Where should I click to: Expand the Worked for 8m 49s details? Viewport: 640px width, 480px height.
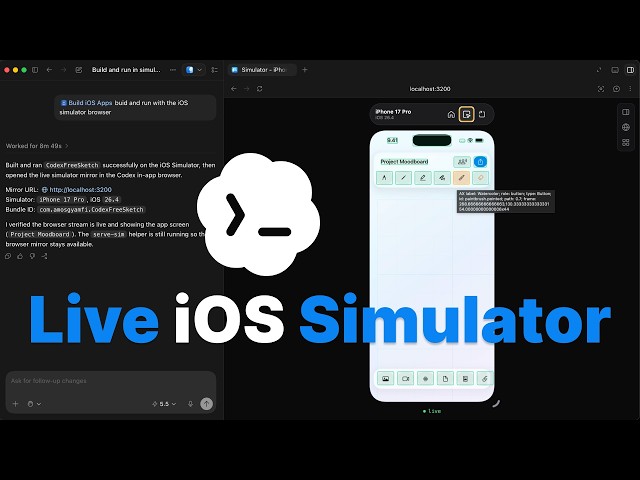click(x=37, y=146)
